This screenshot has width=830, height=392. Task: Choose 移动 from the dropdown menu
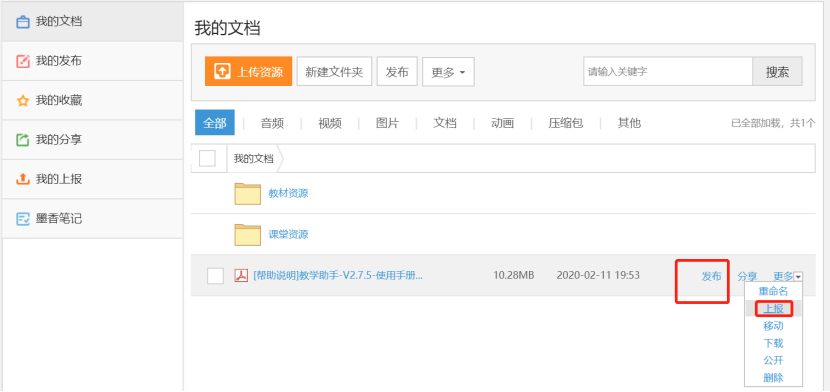773,326
